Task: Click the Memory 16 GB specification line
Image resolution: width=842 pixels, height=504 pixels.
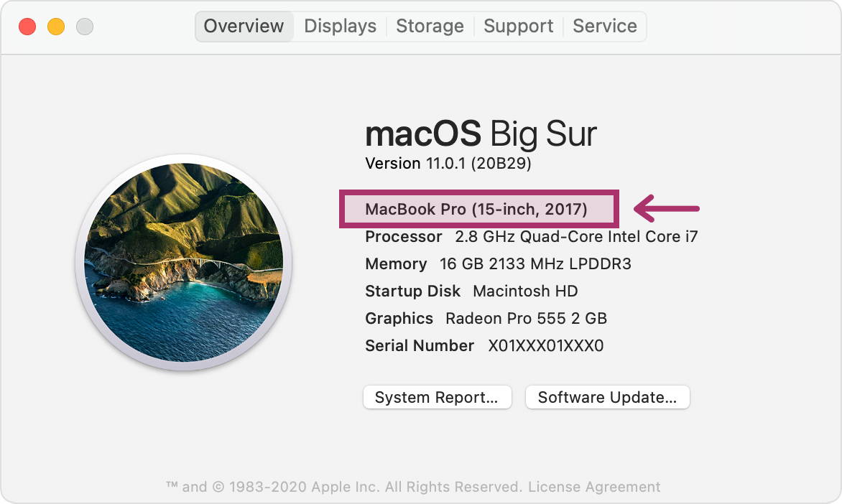Action: click(x=498, y=264)
